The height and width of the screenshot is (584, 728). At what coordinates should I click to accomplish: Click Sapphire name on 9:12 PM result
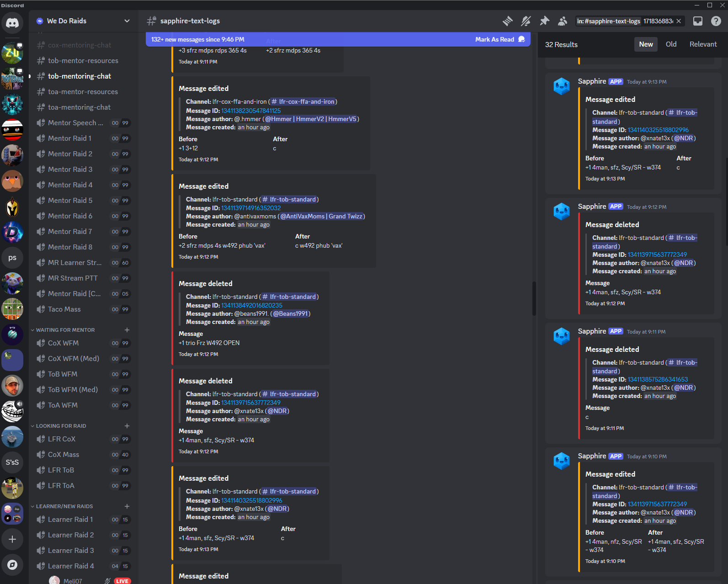click(x=592, y=207)
